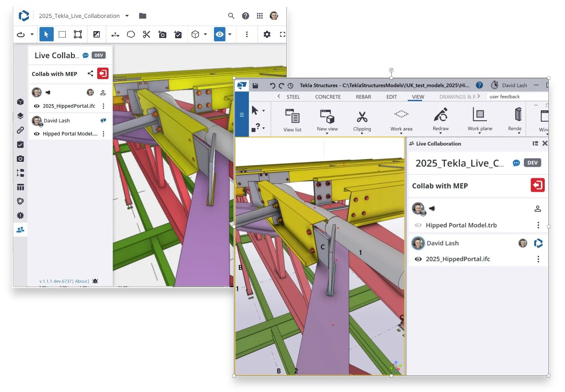Toggle the blue eye view button in Trimble toolbar
The image size is (565, 392).
[220, 35]
